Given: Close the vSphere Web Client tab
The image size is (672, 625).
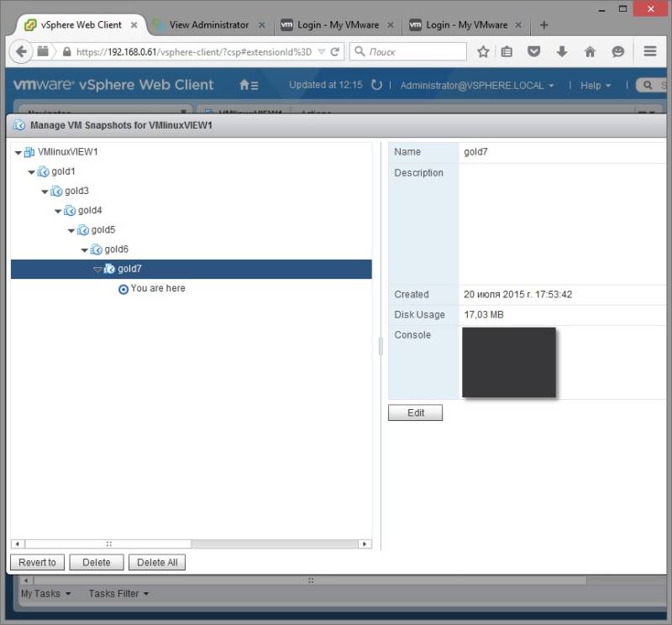Looking at the screenshot, I should (x=134, y=25).
